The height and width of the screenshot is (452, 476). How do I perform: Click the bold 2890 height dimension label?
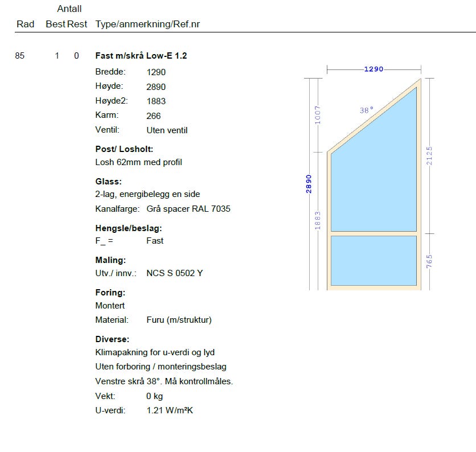pos(309,184)
